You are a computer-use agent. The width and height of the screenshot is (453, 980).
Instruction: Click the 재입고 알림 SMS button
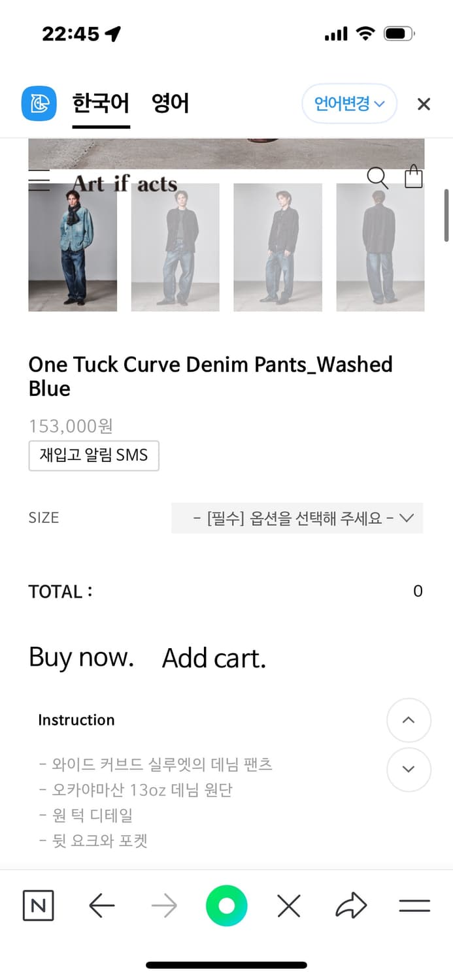(x=93, y=455)
